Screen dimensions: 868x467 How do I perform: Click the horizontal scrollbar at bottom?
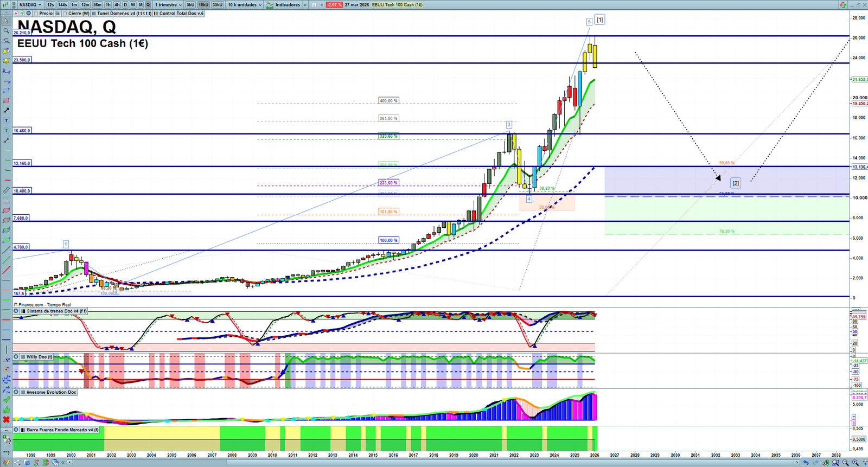(434, 463)
